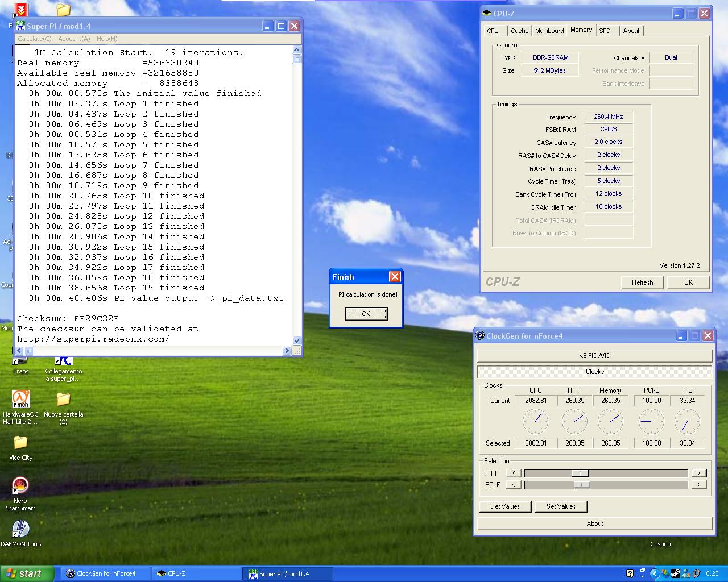The width and height of the screenshot is (728, 582).
Task: Click the PCI-E slider thumb in ClockGen
Action: (582, 484)
